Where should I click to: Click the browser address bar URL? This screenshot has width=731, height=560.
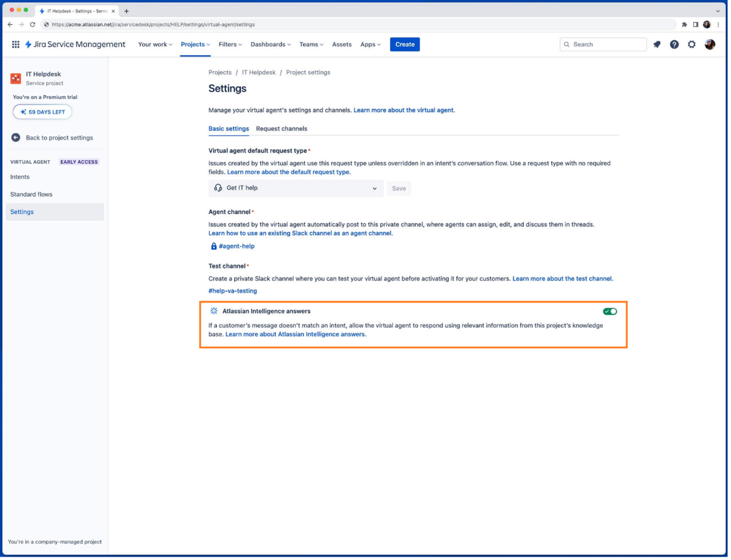(x=153, y=25)
